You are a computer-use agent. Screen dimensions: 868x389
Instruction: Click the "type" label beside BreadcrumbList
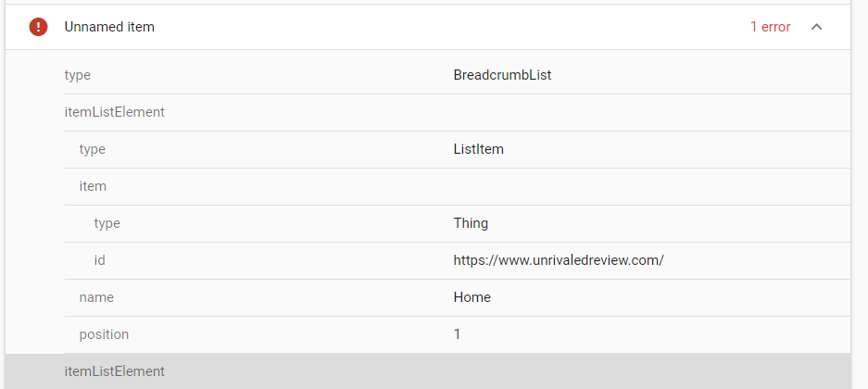(x=78, y=75)
